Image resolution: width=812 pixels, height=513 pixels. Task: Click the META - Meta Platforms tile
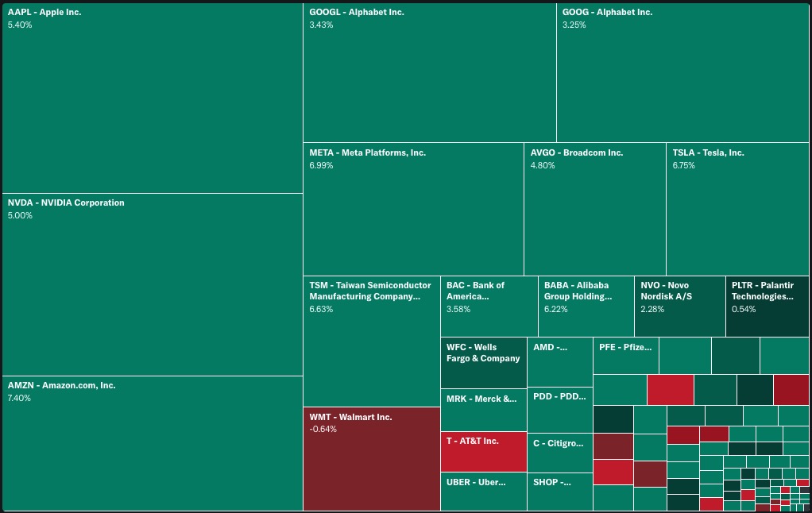coord(413,209)
